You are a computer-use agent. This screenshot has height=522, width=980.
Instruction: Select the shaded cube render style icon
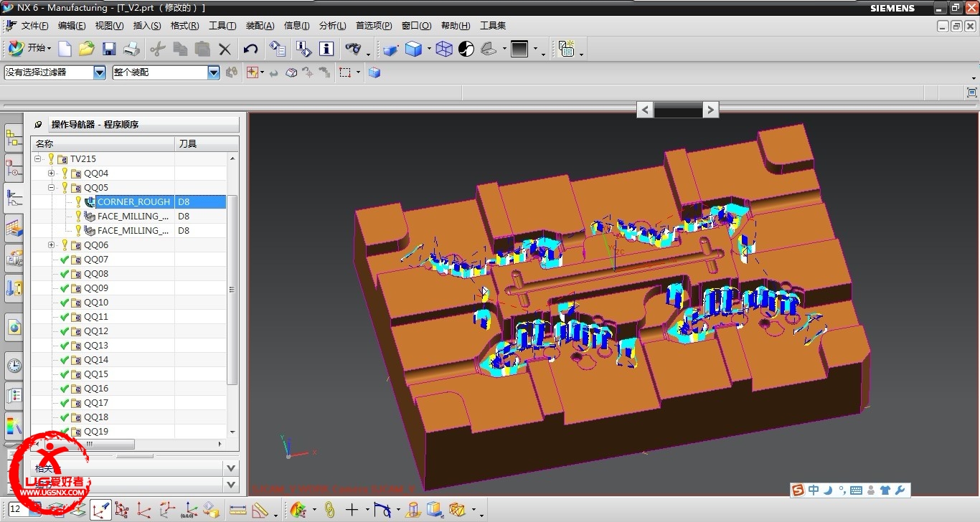[413, 49]
